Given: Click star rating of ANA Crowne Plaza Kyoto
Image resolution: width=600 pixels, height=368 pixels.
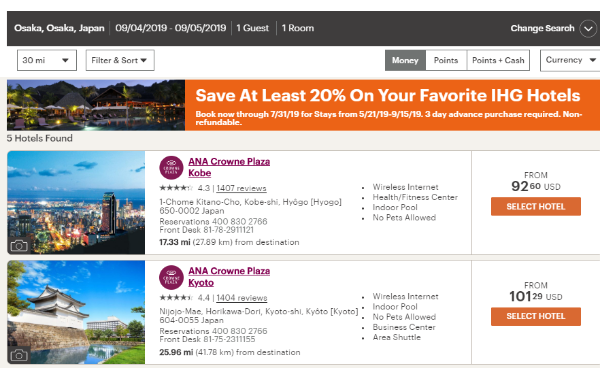Looking at the screenshot, I should click(x=176, y=297).
